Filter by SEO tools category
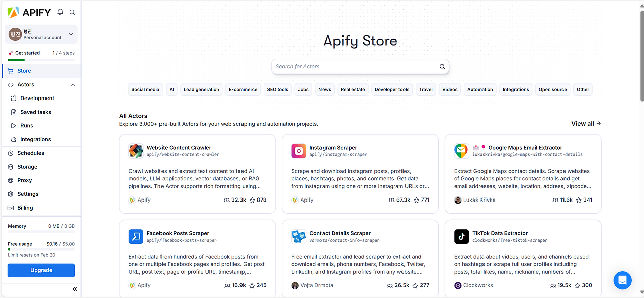Screen dimensions: 644x298 (x=278, y=90)
